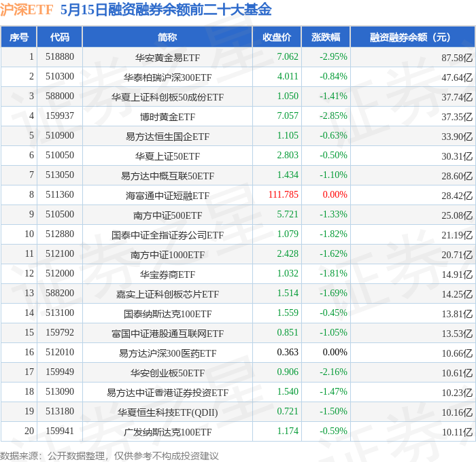The width and height of the screenshot is (476, 462).
Task: Click the closing price 2.428
Action: point(288,254)
